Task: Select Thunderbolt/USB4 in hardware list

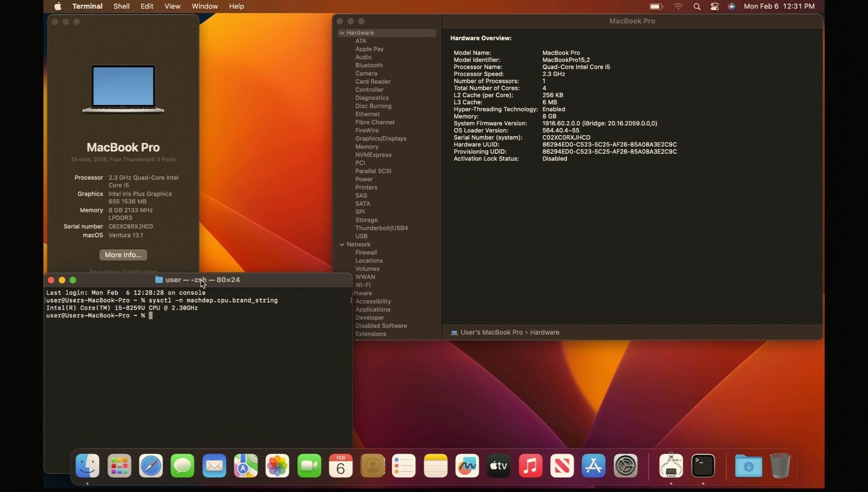Action: [x=381, y=228]
